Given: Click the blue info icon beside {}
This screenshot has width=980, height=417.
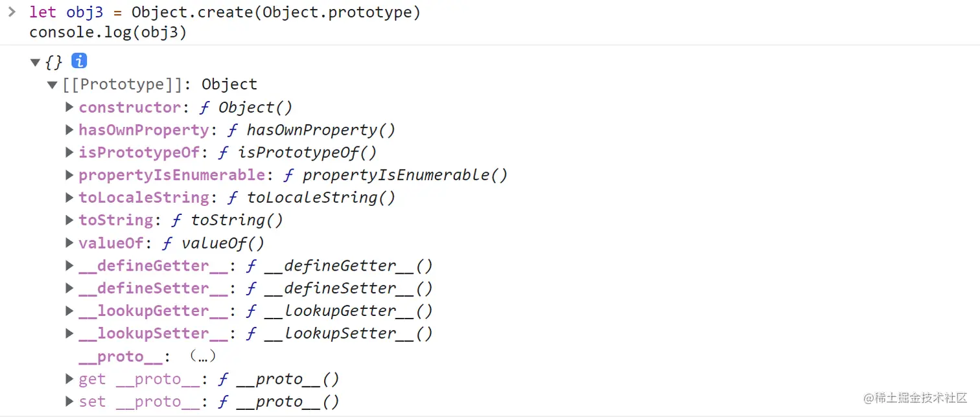Looking at the screenshot, I should click(79, 62).
